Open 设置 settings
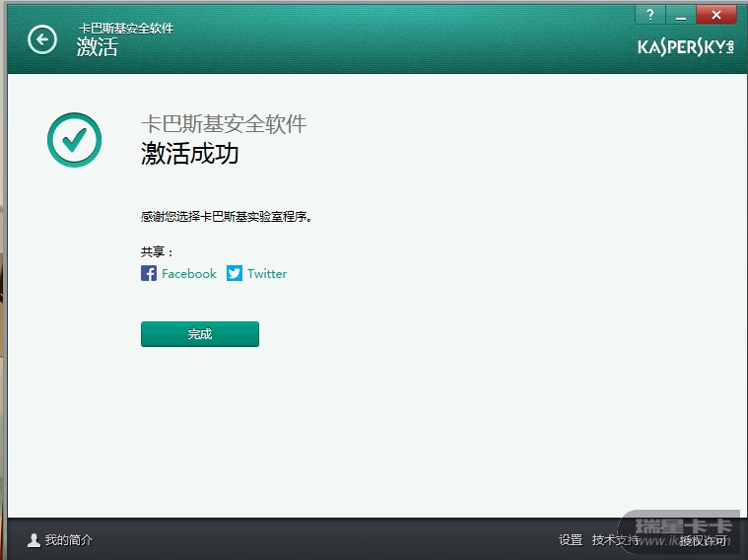The width and height of the screenshot is (748, 560). coord(571,540)
